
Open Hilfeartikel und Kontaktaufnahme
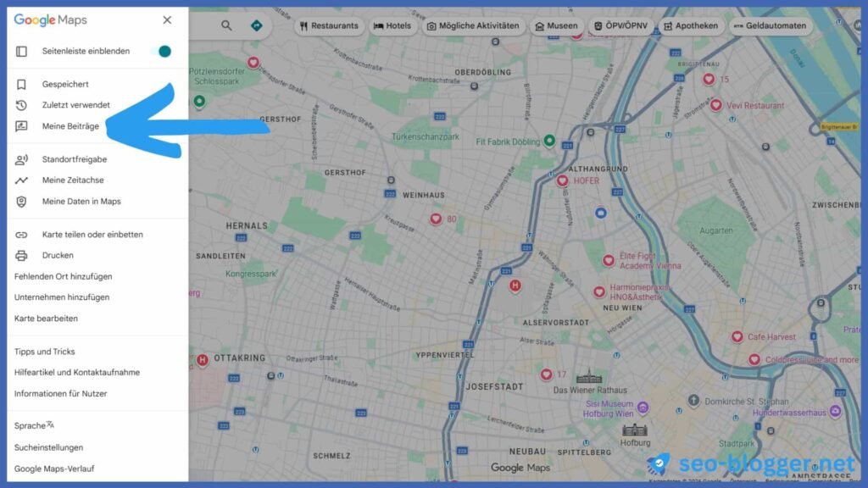click(x=77, y=373)
